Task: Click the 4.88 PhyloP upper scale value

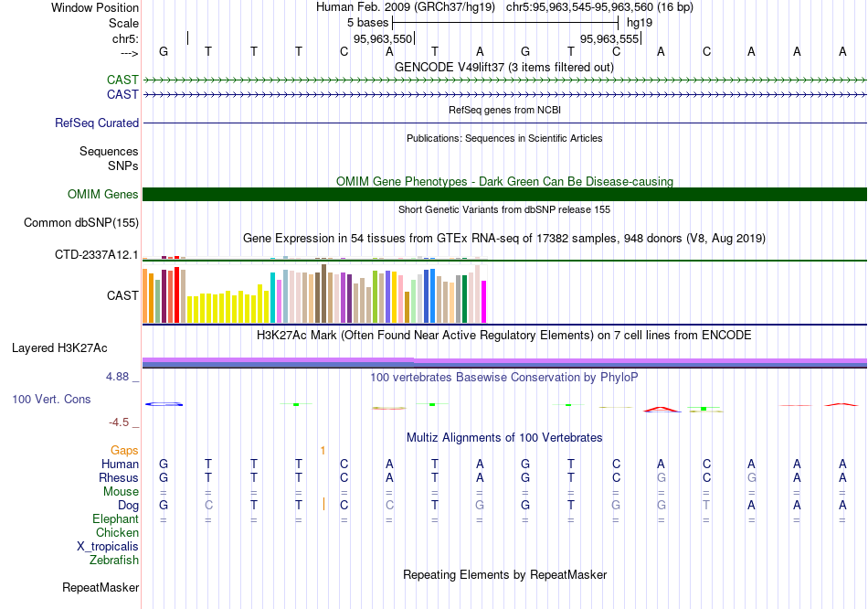Action: pyautogui.click(x=117, y=377)
